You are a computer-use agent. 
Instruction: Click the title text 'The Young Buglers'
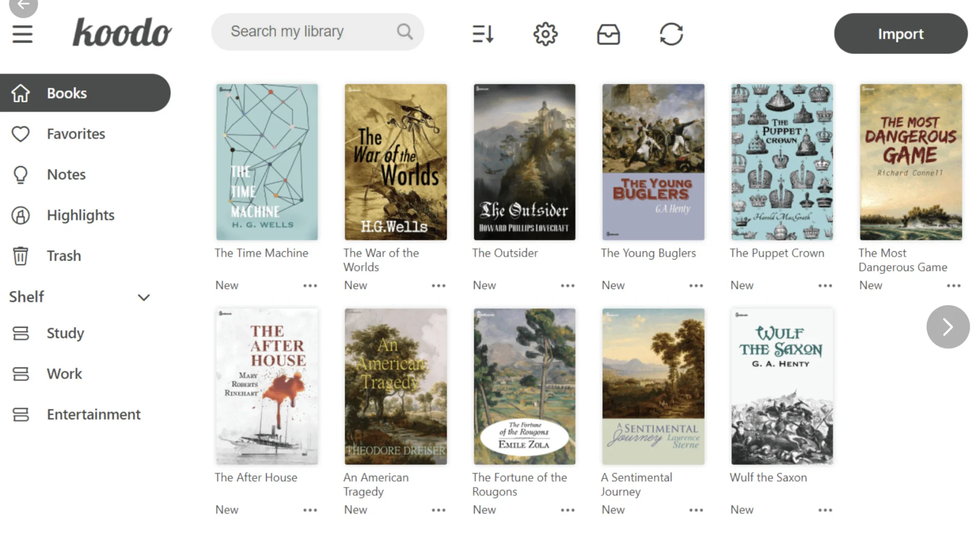(x=648, y=253)
